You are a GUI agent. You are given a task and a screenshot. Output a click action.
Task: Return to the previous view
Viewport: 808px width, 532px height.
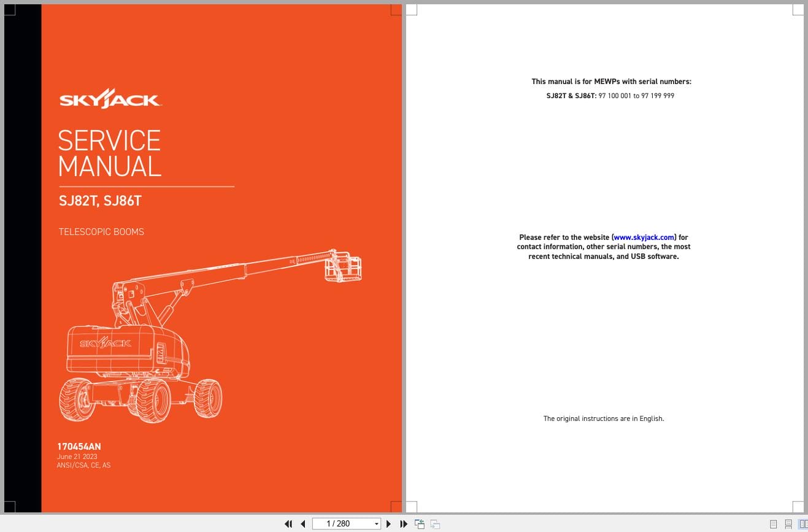click(420, 523)
